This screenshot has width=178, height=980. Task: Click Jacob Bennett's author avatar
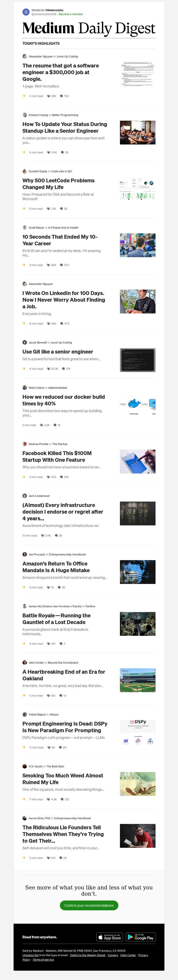click(25, 342)
